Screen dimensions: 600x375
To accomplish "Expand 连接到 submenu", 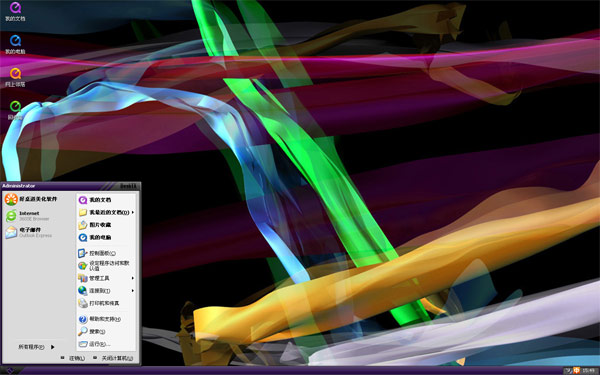I will (106, 290).
